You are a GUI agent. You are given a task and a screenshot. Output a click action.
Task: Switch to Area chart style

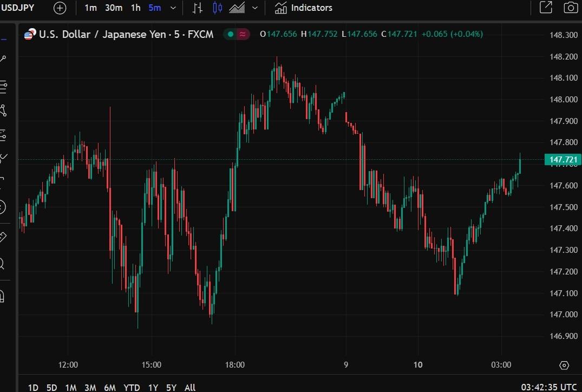pyautogui.click(x=237, y=8)
